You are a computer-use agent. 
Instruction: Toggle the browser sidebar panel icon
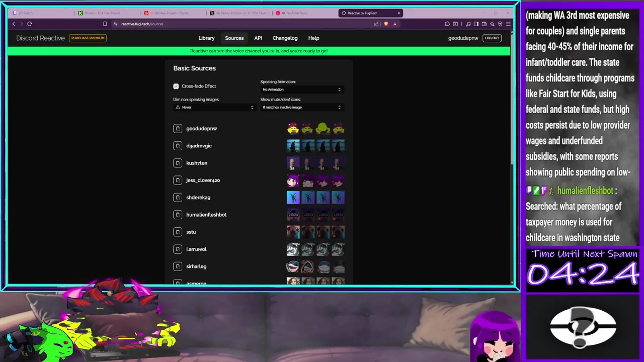(476, 24)
